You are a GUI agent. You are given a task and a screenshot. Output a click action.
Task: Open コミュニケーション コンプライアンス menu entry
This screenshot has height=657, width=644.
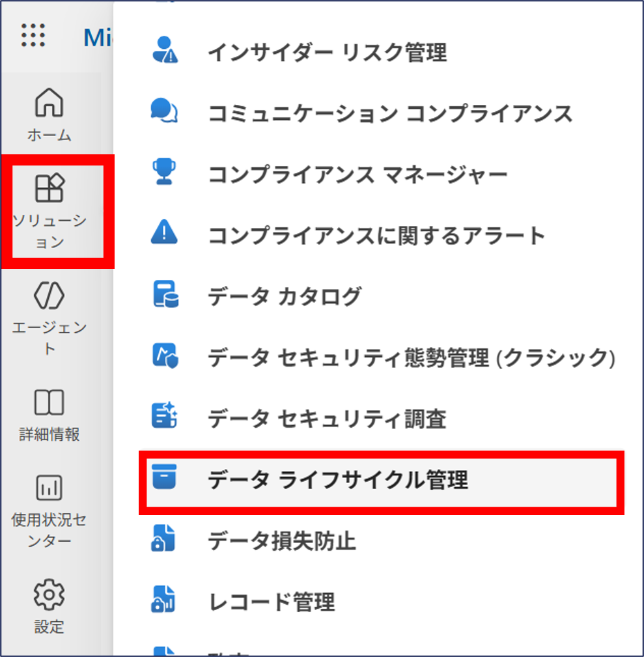click(391, 113)
